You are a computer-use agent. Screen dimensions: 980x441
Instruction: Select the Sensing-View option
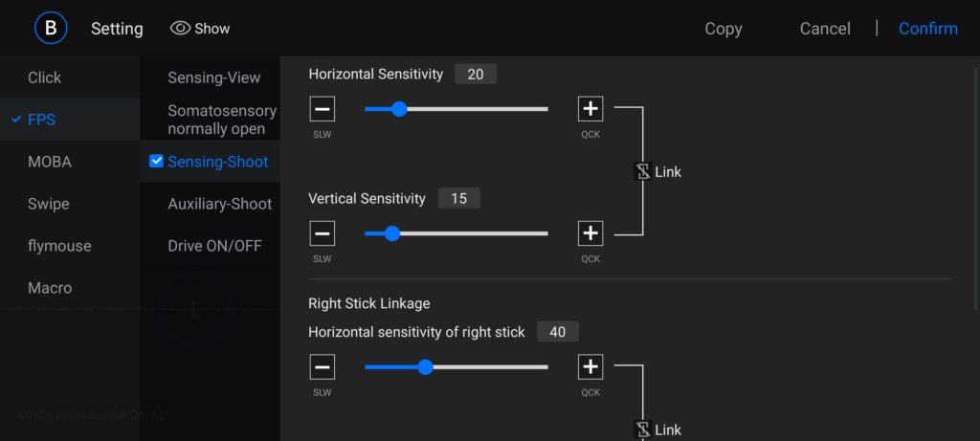click(213, 77)
